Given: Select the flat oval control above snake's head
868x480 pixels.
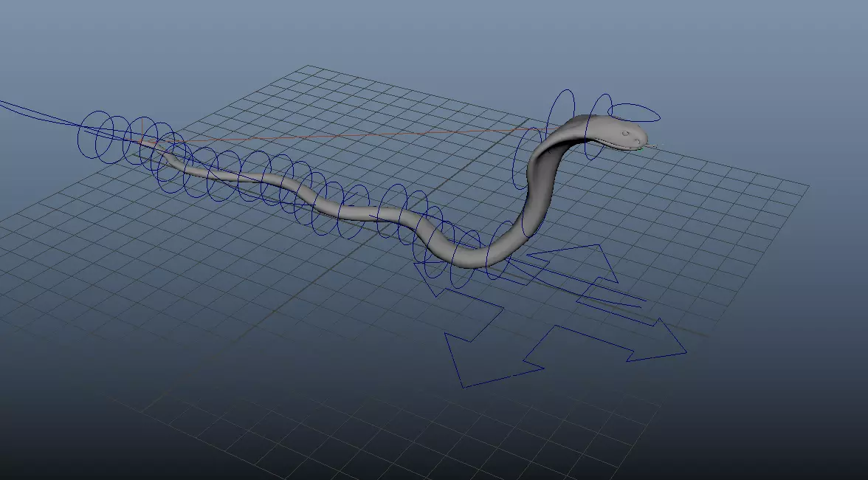Looking at the screenshot, I should pos(635,112).
